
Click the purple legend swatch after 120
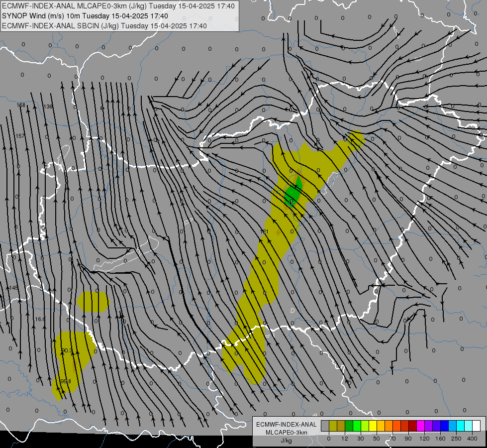click(x=429, y=426)
